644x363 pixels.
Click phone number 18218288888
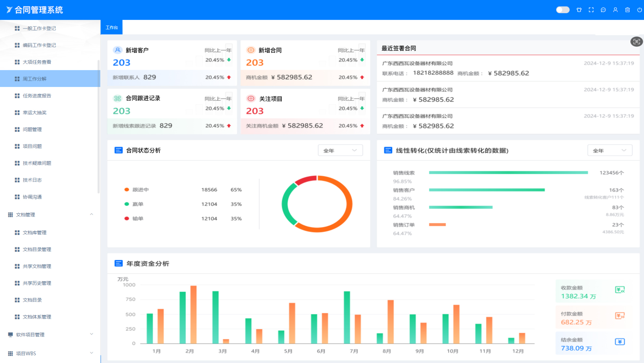pos(433,73)
